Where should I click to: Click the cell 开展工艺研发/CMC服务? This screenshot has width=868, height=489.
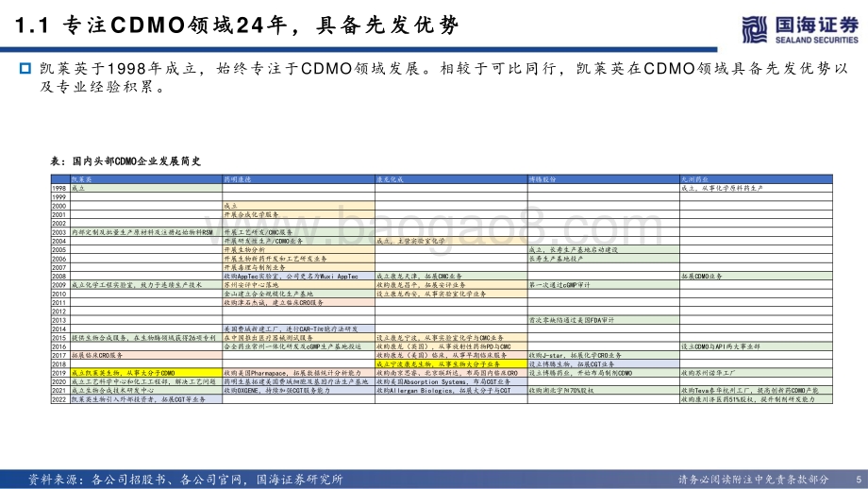point(298,232)
